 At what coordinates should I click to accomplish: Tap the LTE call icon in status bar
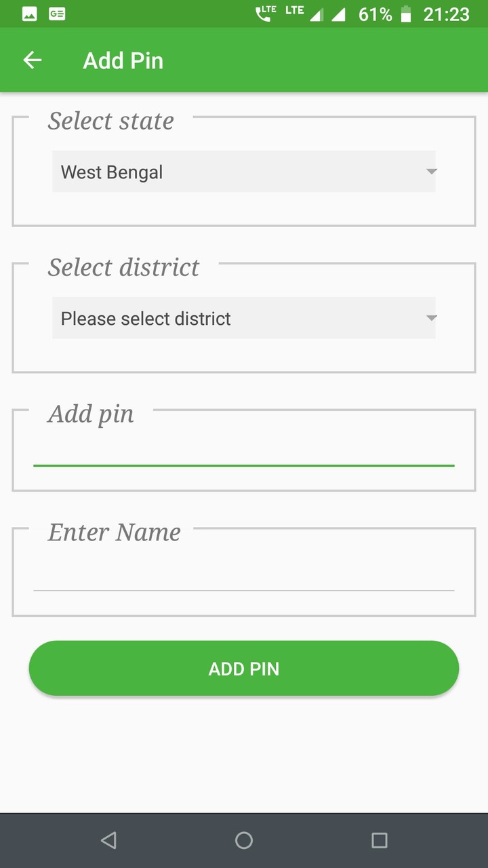[x=266, y=14]
